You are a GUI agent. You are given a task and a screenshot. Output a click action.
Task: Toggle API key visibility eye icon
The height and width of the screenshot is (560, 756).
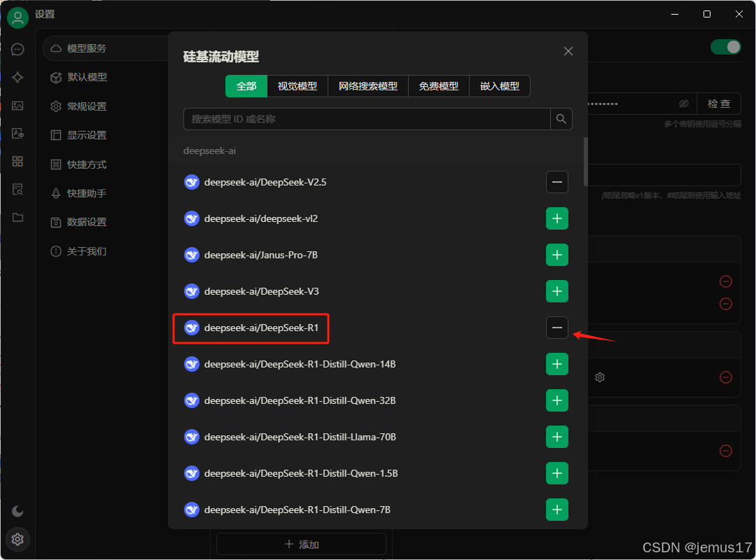[684, 104]
